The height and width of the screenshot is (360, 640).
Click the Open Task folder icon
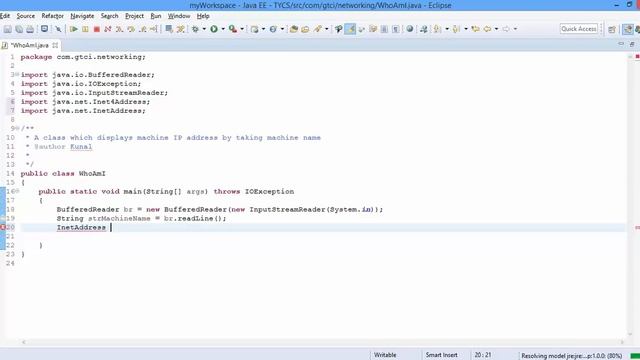305,29
